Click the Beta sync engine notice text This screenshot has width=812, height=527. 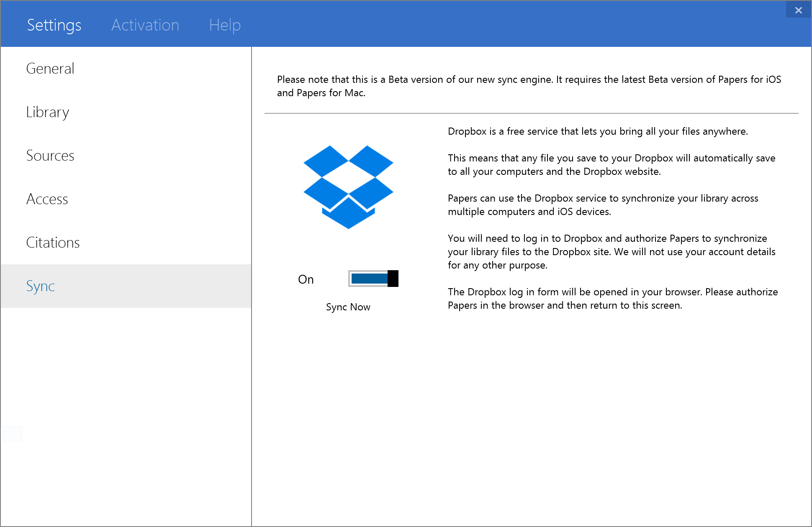click(529, 86)
